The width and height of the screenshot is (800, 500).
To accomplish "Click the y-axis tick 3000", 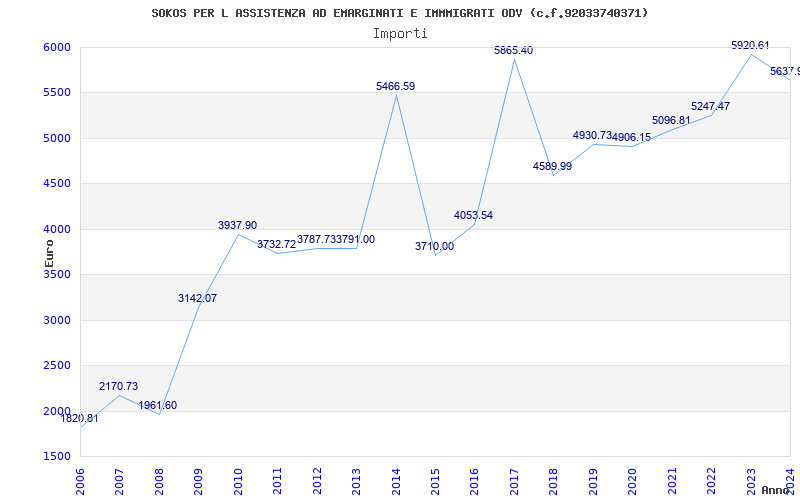I will point(57,320).
